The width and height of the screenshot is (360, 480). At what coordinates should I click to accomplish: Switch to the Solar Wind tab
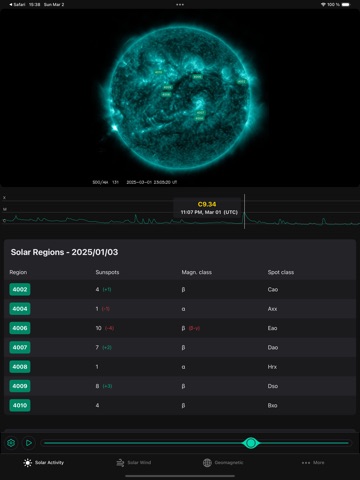[133, 463]
